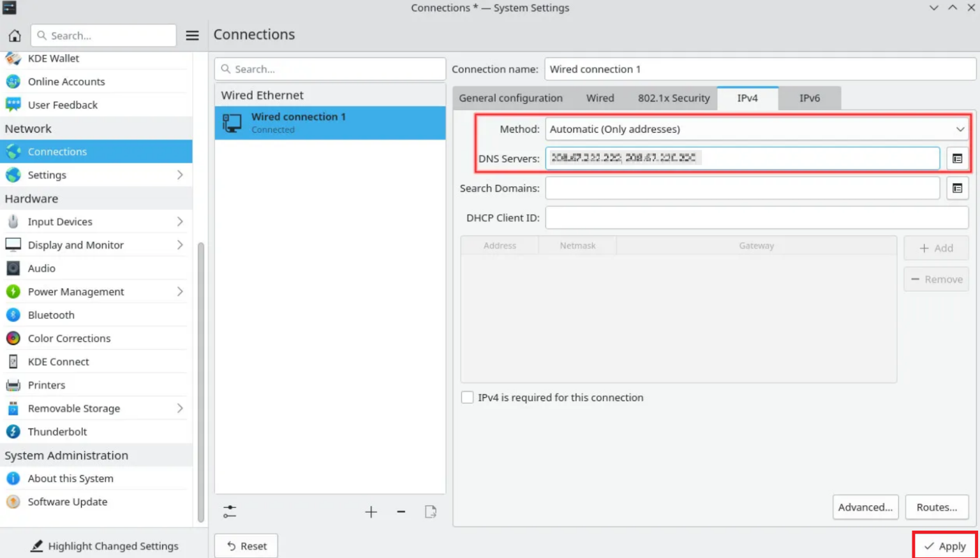Select the Bluetooth settings icon in the sidebar
The width and height of the screenshot is (980, 558).
tap(13, 314)
